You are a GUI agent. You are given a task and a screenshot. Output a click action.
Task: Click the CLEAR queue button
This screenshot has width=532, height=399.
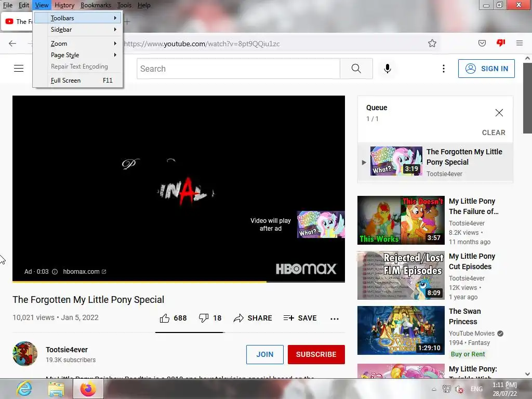tap(494, 132)
